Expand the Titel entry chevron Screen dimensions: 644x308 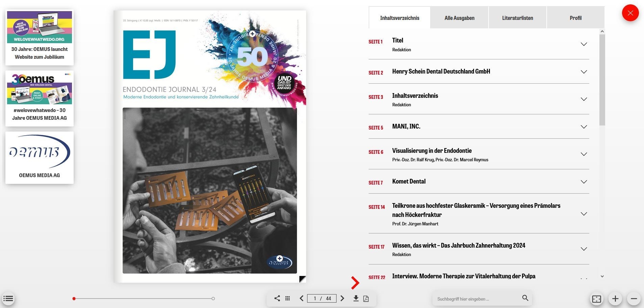[584, 44]
